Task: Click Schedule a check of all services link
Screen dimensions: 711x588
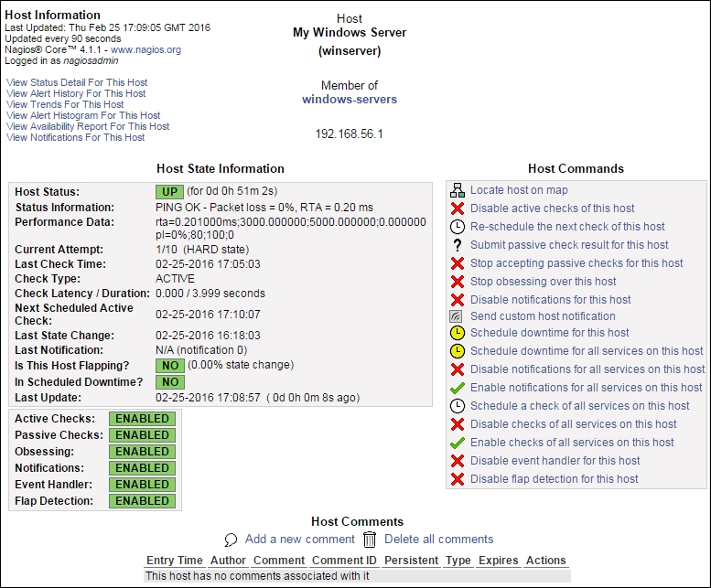Action: point(580,406)
